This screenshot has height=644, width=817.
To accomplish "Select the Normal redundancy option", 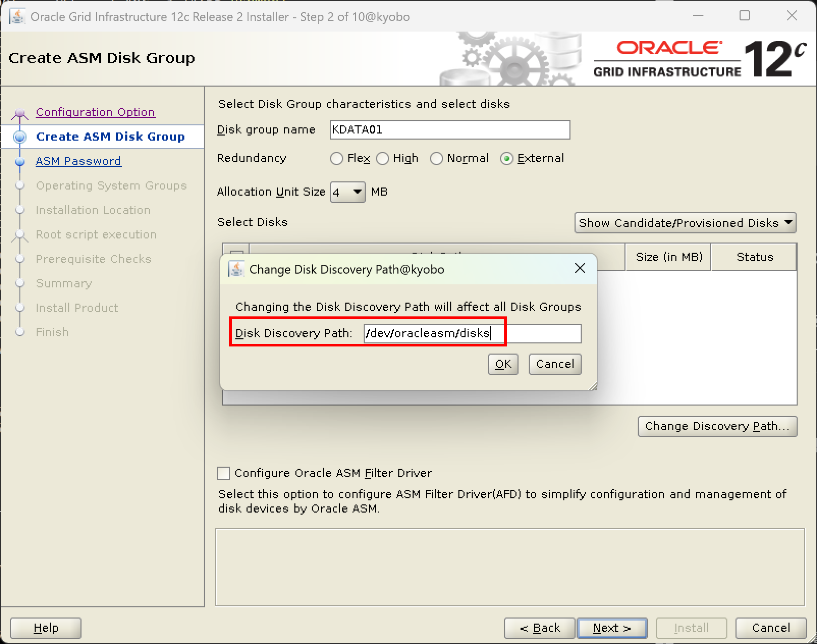I will point(437,158).
